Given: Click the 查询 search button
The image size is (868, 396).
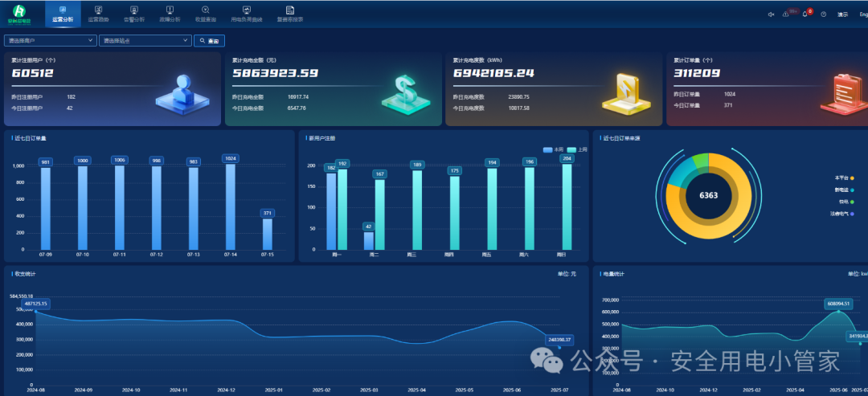Looking at the screenshot, I should (209, 40).
